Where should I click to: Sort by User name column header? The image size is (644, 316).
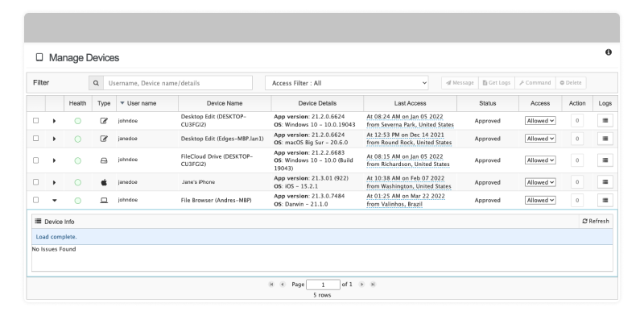[x=147, y=103]
